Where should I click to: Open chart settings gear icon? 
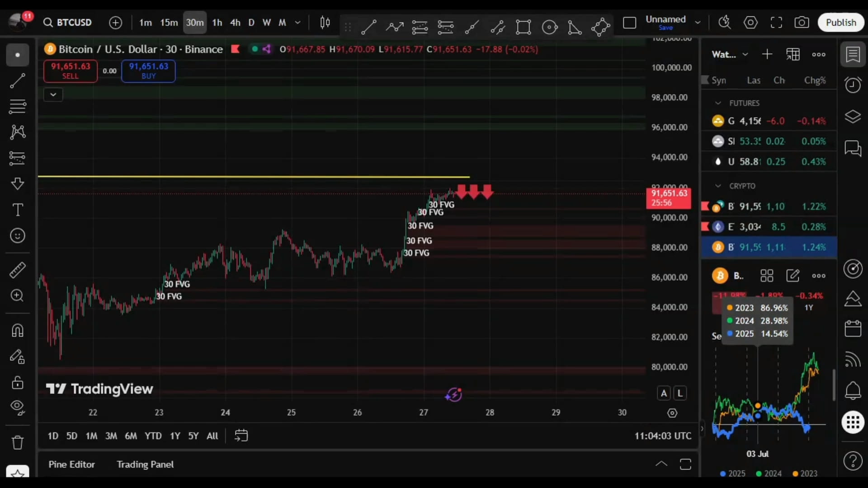point(750,23)
